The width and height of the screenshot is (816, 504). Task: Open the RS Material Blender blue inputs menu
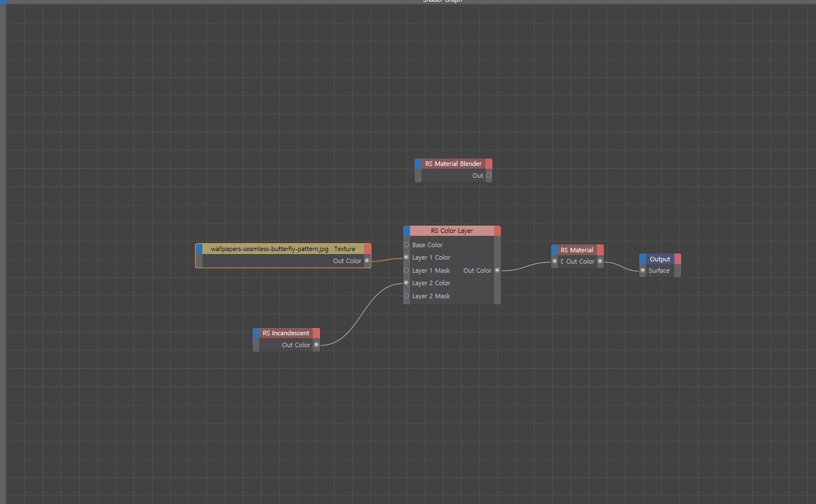419,164
